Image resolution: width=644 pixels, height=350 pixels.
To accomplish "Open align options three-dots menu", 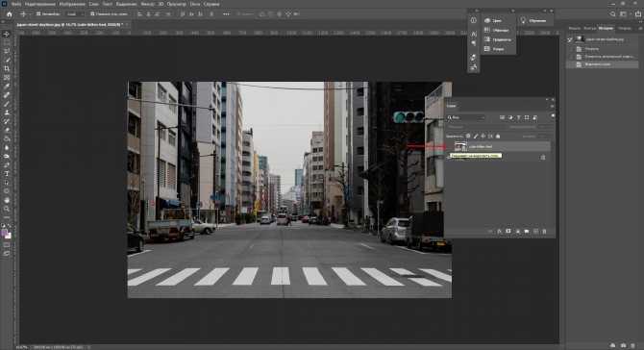I will [226, 14].
